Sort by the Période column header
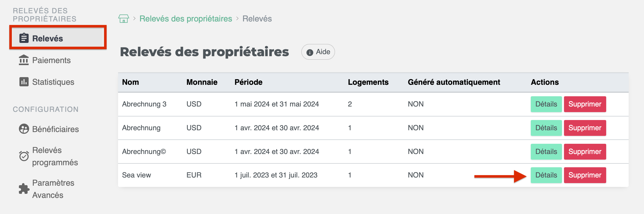Viewport: 644px width, 214px height. 248,82
